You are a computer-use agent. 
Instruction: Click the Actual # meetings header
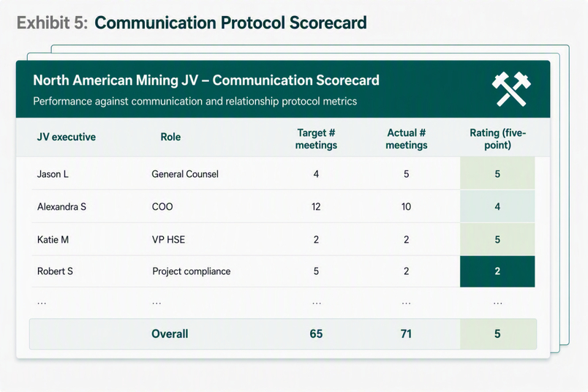tap(407, 139)
